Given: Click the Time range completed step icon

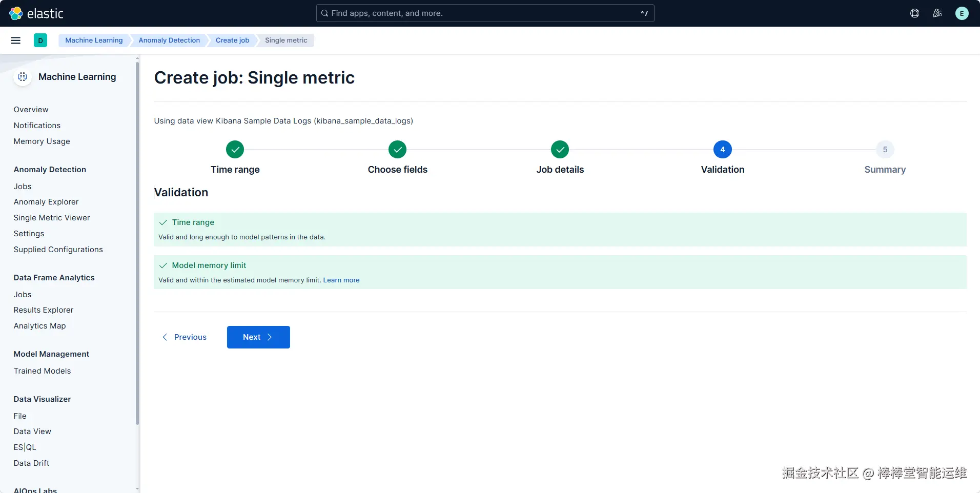Looking at the screenshot, I should (235, 150).
